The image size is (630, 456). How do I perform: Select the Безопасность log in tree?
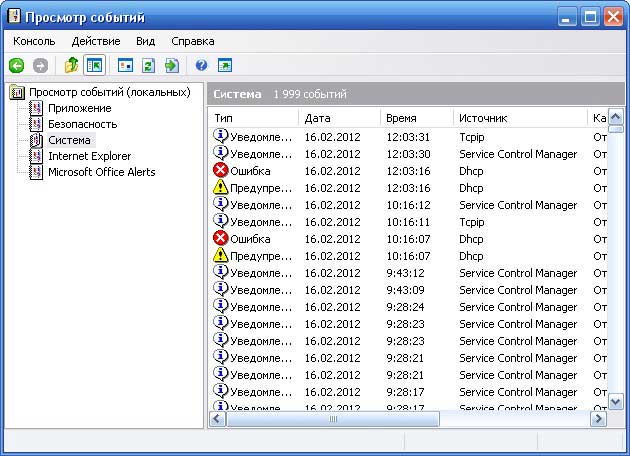click(x=82, y=124)
